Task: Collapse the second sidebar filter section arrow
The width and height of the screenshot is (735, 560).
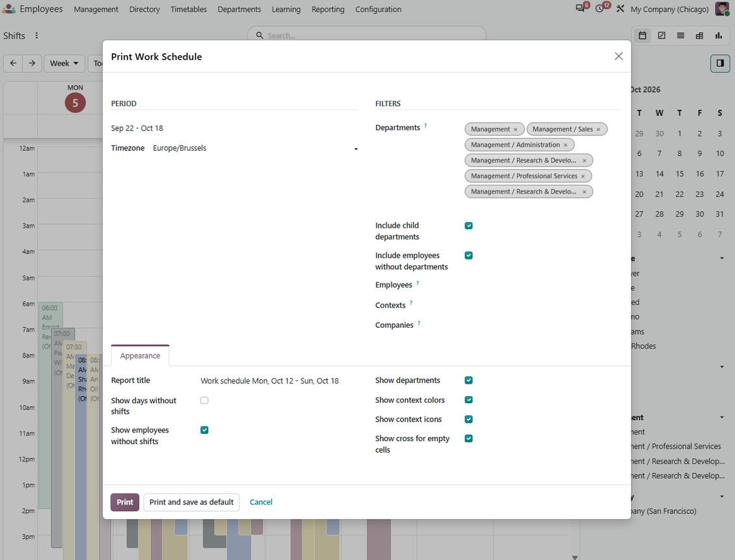Action: pyautogui.click(x=722, y=366)
